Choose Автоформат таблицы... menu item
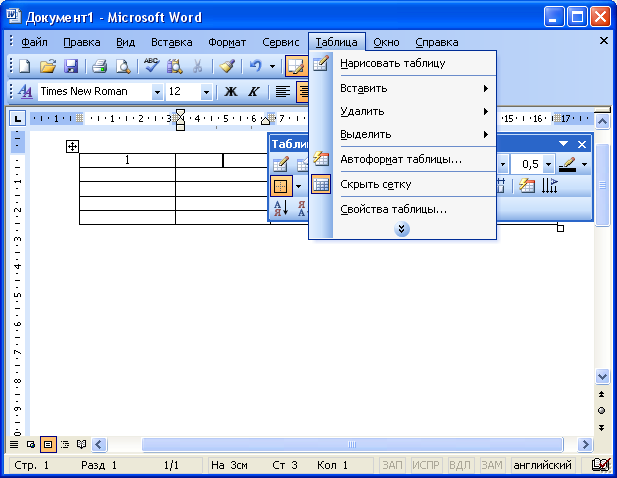 point(403,159)
